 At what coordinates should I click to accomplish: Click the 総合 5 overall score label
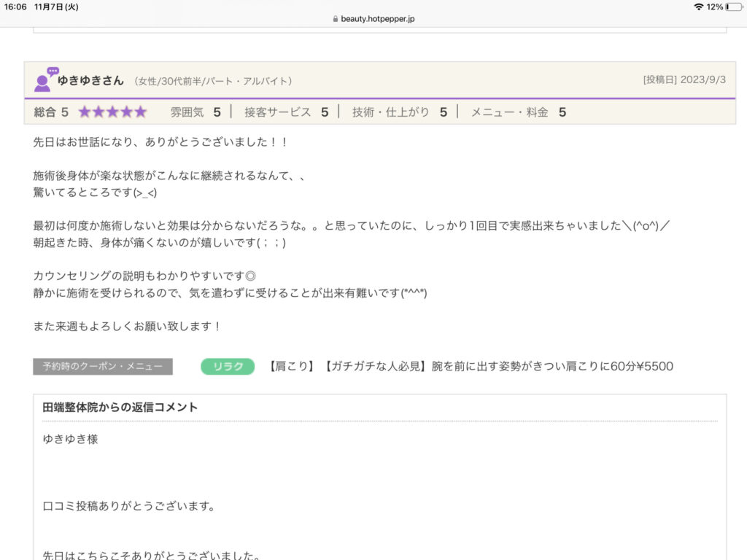click(51, 112)
